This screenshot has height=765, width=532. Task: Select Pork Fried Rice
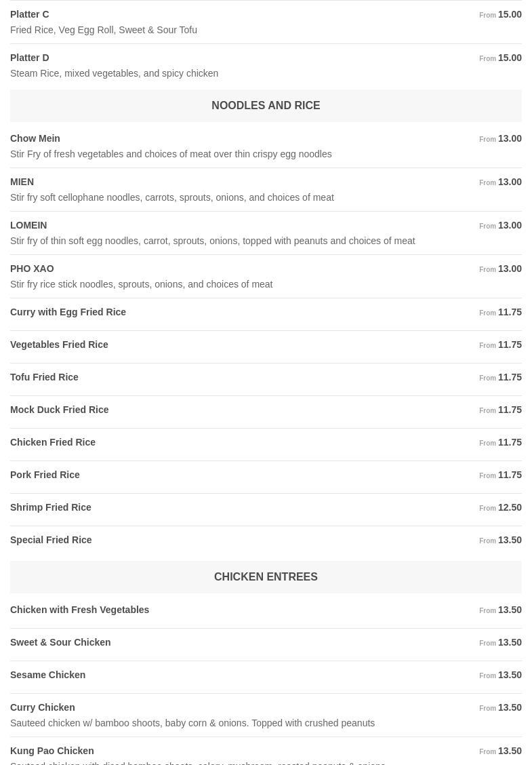[45, 475]
